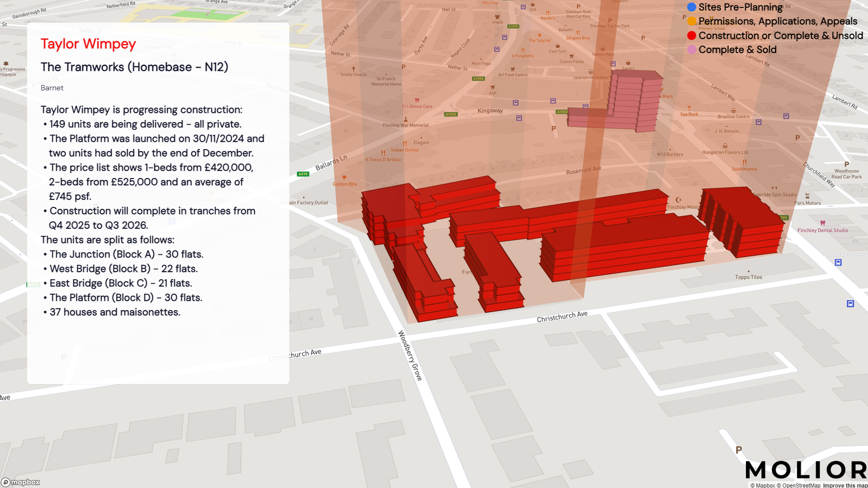
Task: Click East Bridge (Block C) - 21 flats line
Action: (118, 283)
